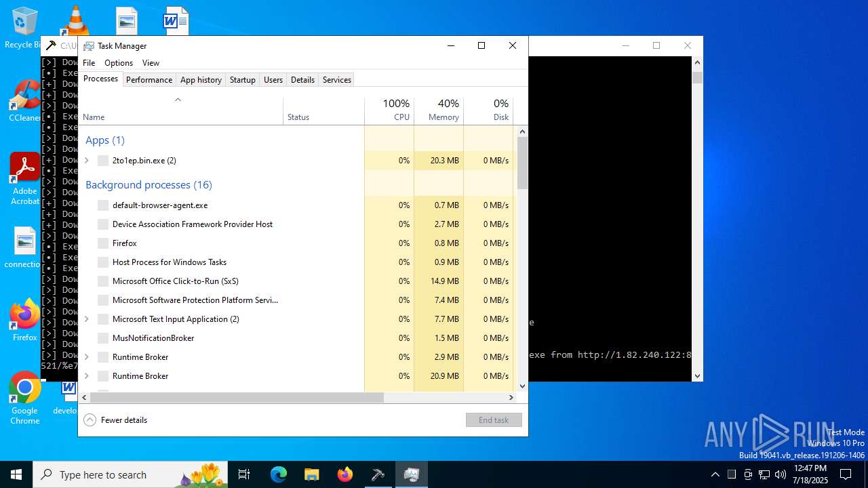Sort processes by CPU column header
Image resolution: width=868 pixels, height=488 pixels.
tap(389, 110)
